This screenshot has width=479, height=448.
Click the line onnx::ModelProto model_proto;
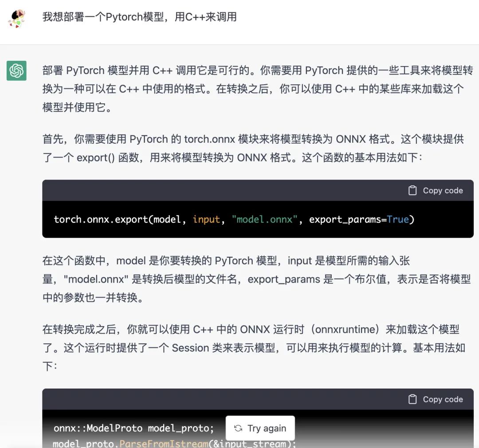point(133,428)
